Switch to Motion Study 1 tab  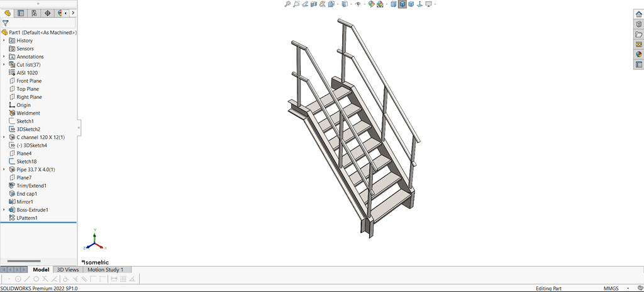click(105, 270)
